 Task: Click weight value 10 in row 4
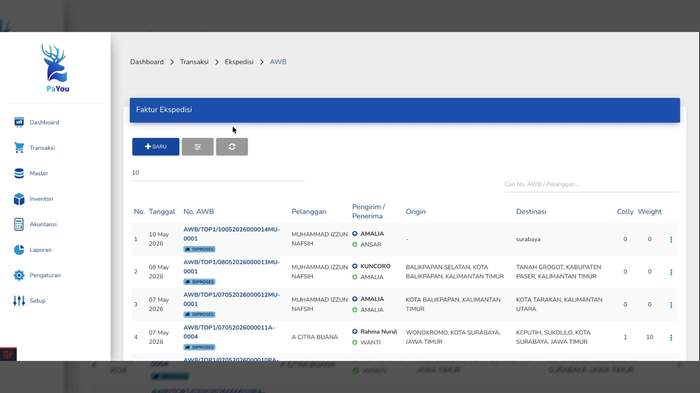[650, 337]
